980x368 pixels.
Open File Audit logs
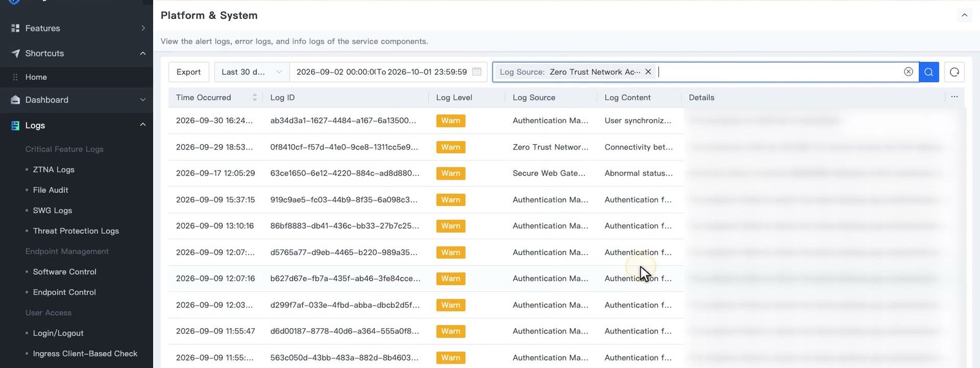51,190
